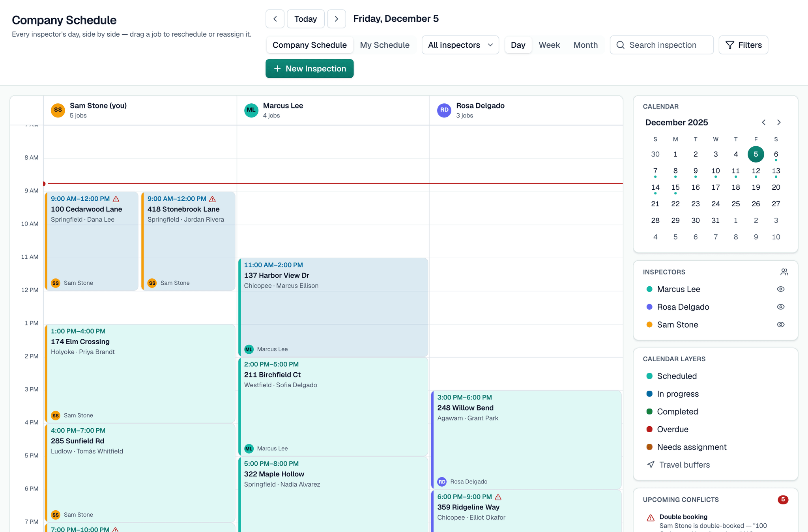Click the Today button
Image resolution: width=808 pixels, height=532 pixels.
point(306,19)
